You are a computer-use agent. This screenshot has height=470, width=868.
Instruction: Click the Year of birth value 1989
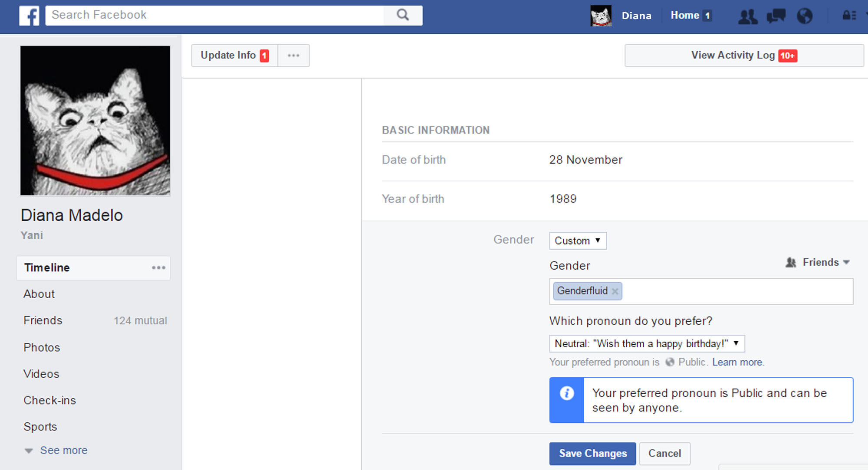coord(563,199)
